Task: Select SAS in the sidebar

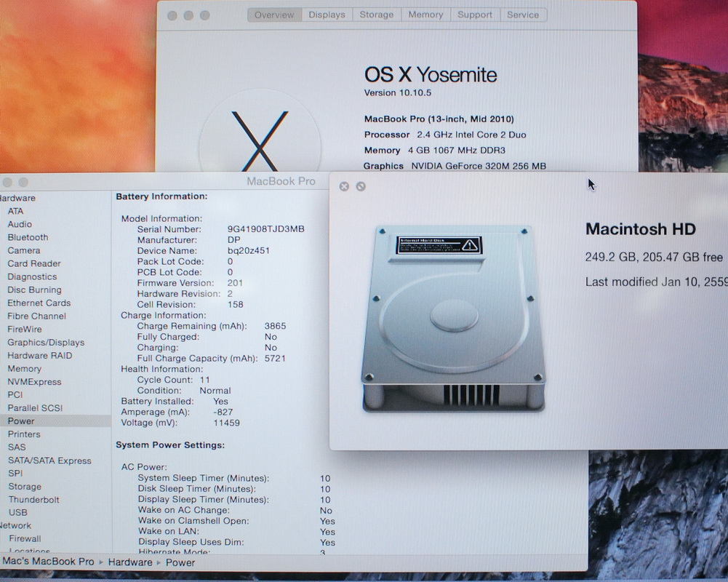Action: click(17, 447)
